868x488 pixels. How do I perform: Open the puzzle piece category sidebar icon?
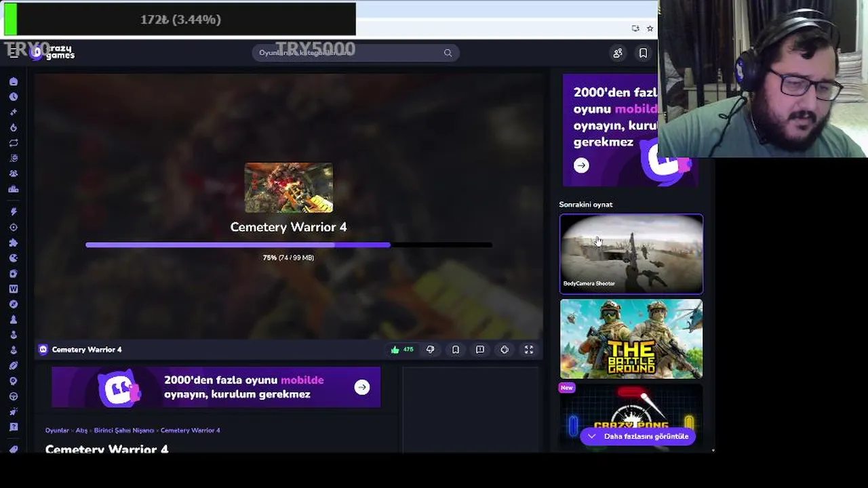14,243
